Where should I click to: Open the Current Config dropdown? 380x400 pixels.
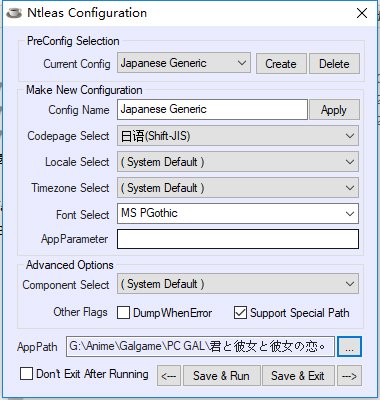click(184, 63)
